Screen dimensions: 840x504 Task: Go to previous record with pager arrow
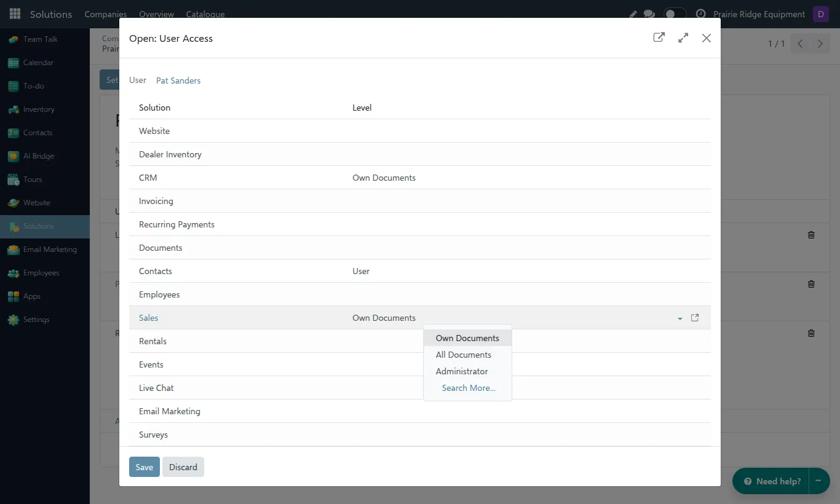[801, 44]
